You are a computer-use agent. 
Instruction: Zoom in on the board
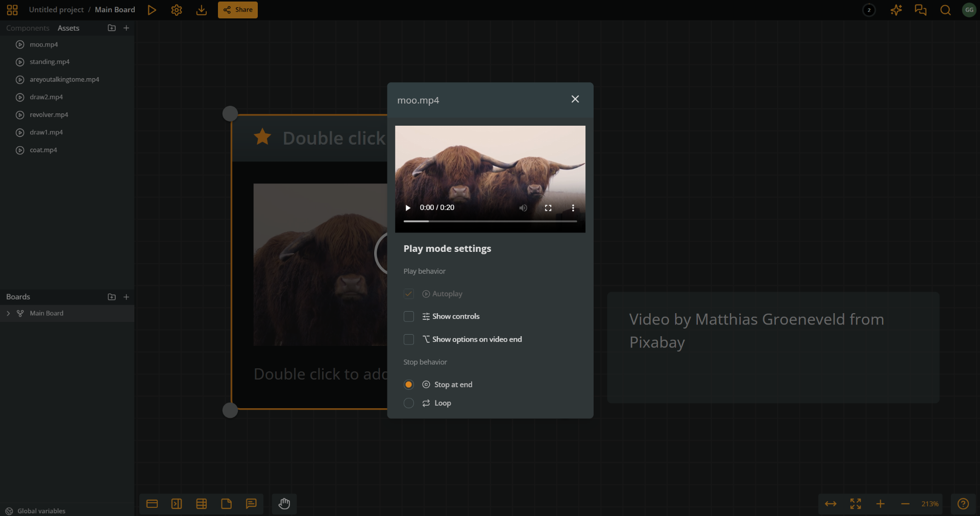point(880,504)
